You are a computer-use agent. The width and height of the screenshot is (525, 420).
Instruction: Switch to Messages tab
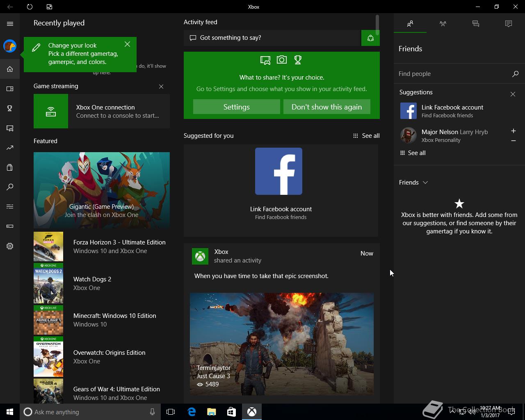click(476, 24)
